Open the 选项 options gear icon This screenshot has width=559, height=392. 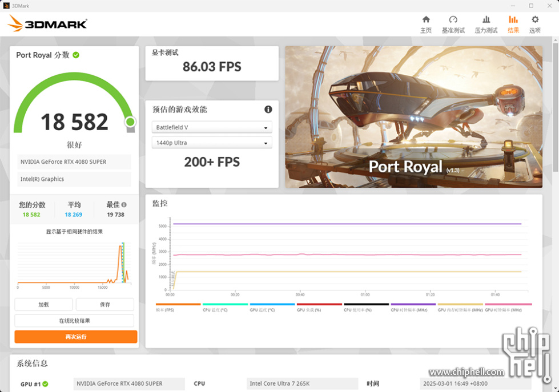[535, 19]
